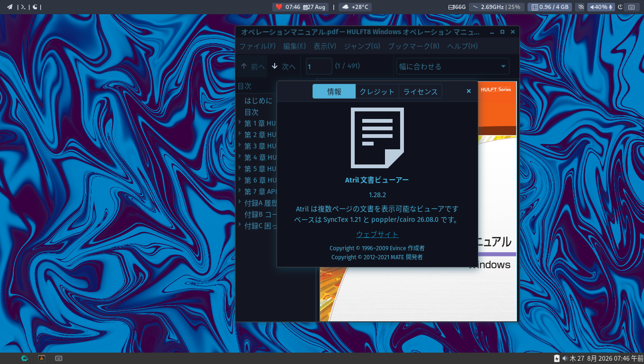Viewport: 644px width, 364px height.
Task: Click the volume speaker icon in bottom tray
Action: tap(565, 358)
